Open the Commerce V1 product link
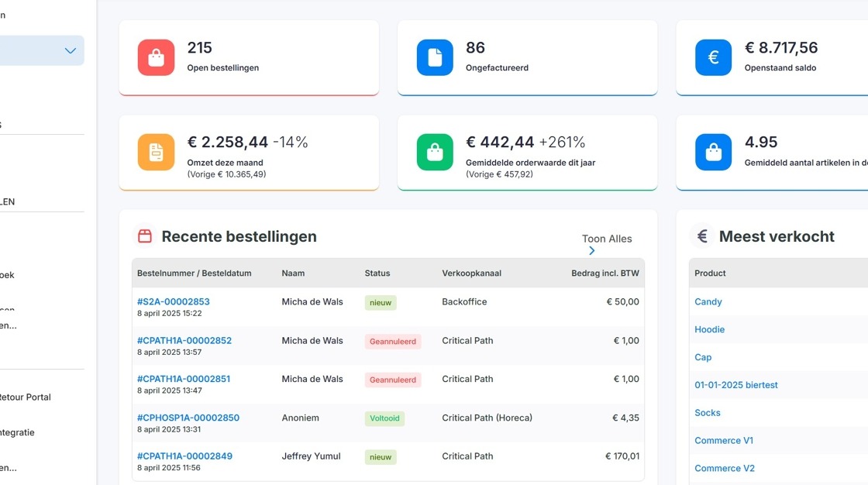The height and width of the screenshot is (485, 868). click(x=724, y=441)
